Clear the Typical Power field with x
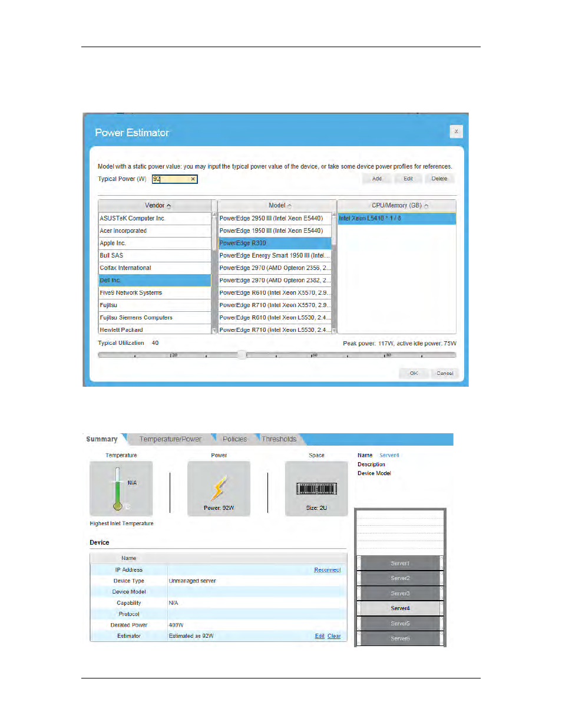 (x=193, y=179)
